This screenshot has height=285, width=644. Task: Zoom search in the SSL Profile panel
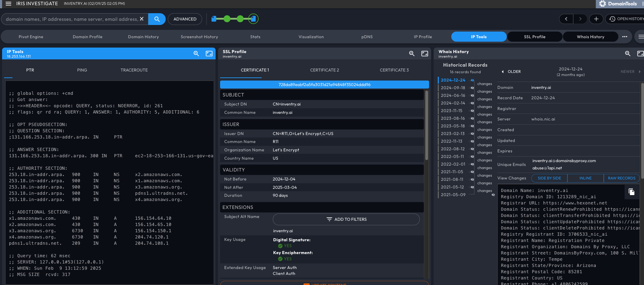[x=412, y=53]
